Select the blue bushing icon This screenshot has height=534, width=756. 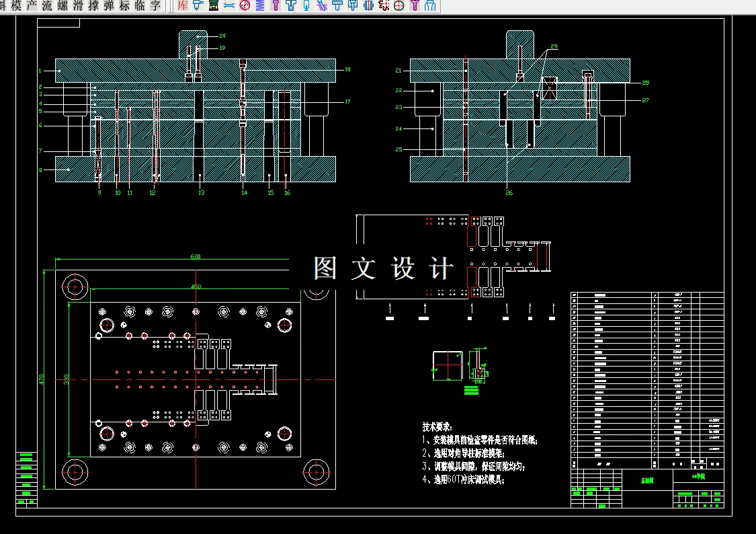pos(368,6)
